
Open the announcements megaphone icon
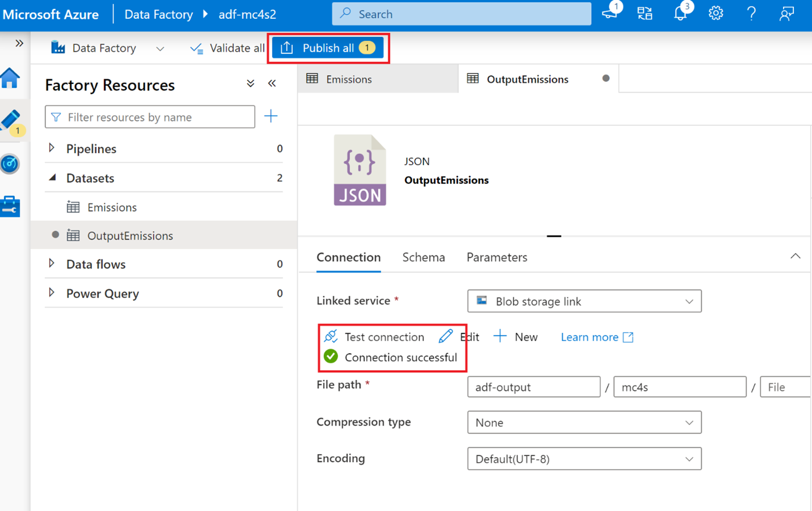click(611, 12)
